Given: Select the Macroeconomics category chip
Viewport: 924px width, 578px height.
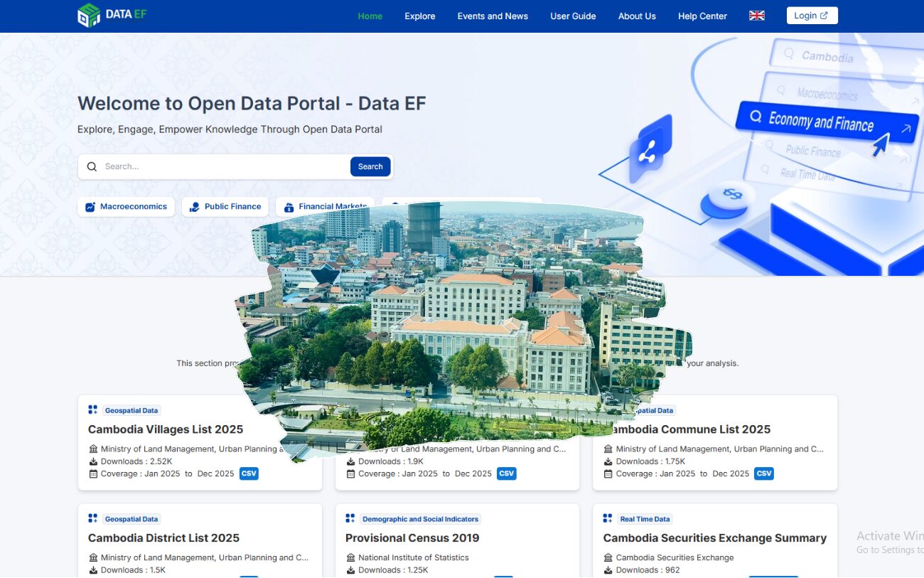Looking at the screenshot, I should pyautogui.click(x=126, y=206).
